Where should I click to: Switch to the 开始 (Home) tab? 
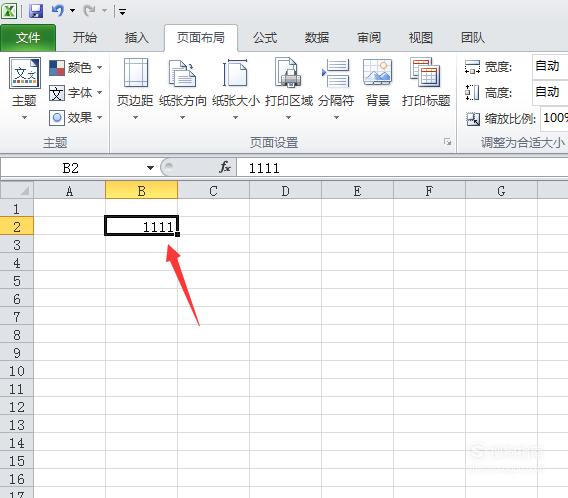point(85,38)
